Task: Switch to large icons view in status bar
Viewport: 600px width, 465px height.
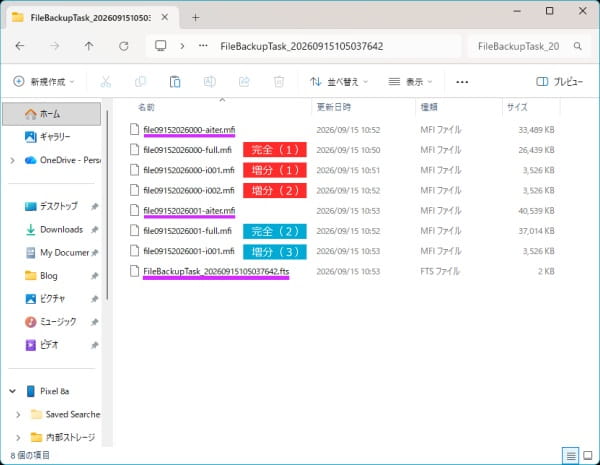Action: (x=588, y=455)
